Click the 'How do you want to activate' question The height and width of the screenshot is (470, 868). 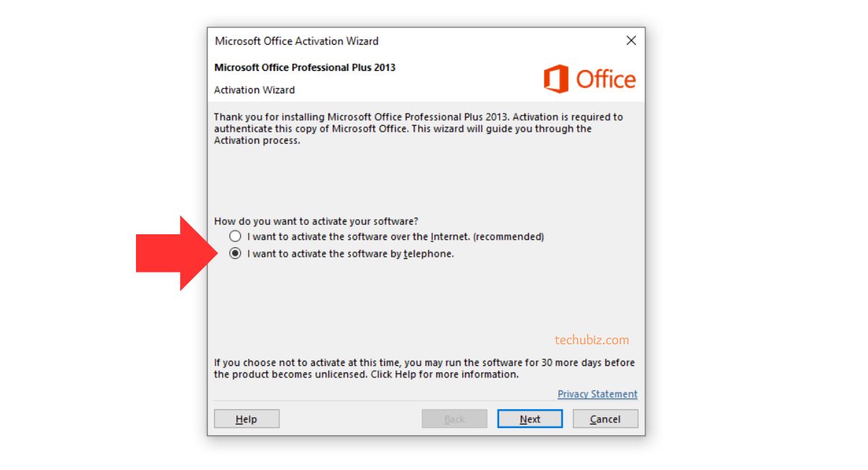pos(316,221)
